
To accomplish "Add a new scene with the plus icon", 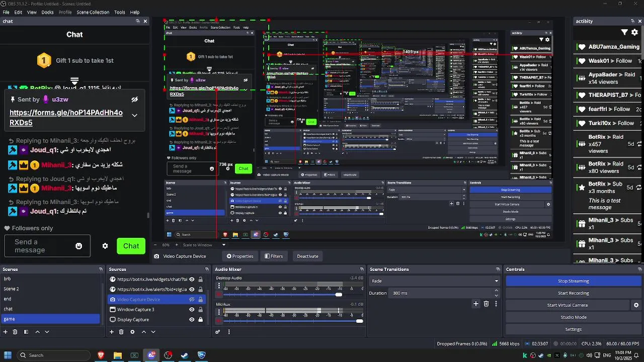I will (x=6, y=332).
